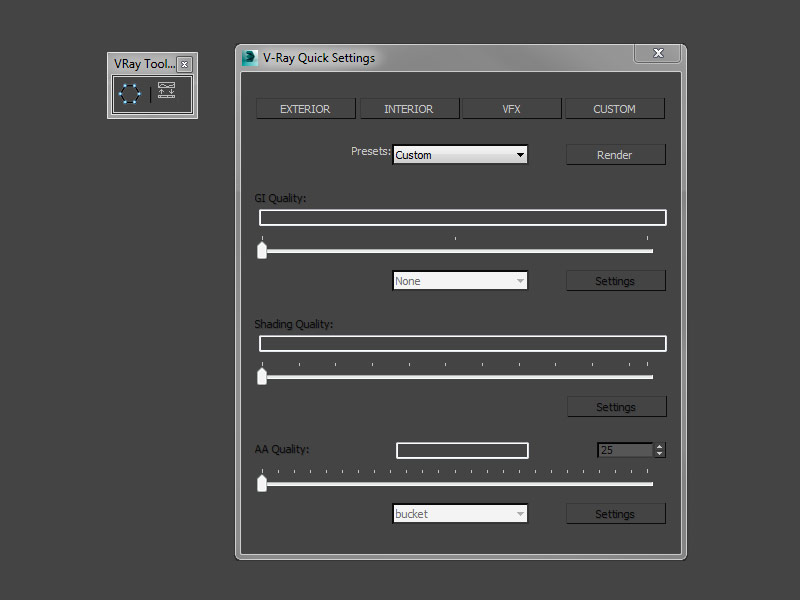Click the GI Quality slider handle
Viewport: 800px width, 600px height.
[x=262, y=250]
